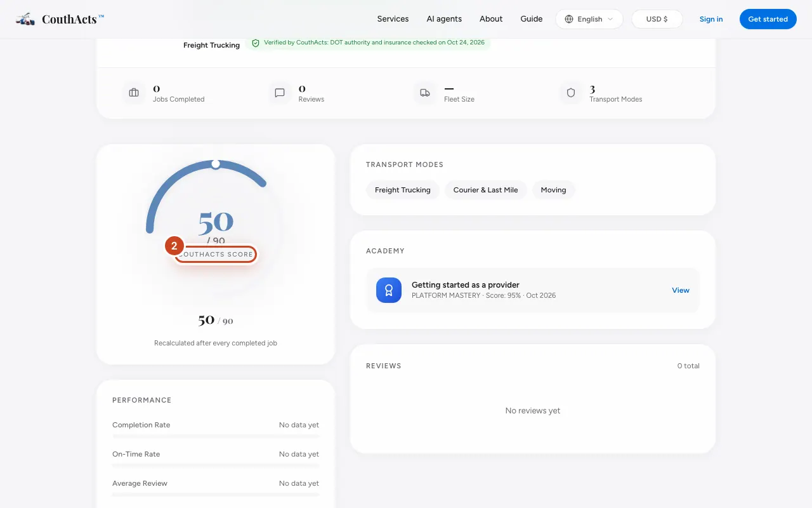812x508 pixels.
Task: Click the shield Transport Modes icon
Action: click(571, 93)
